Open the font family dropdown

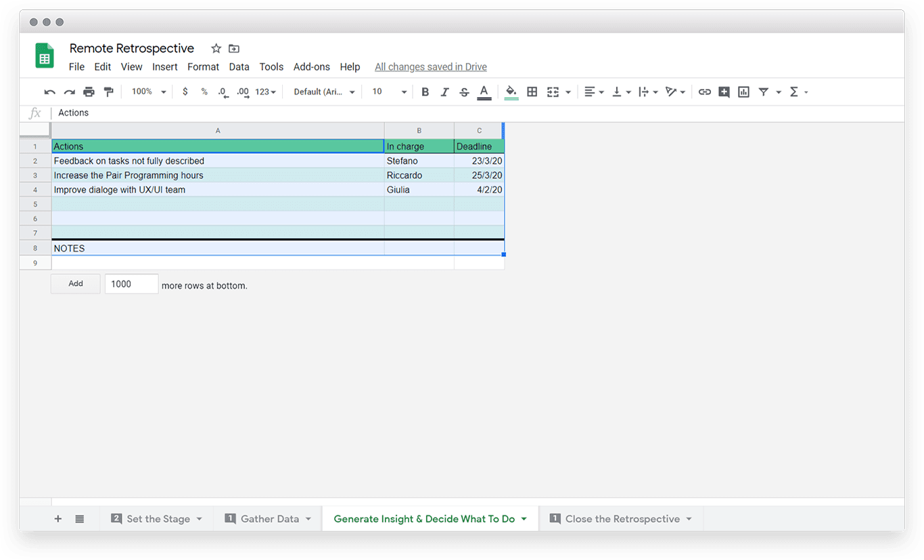(x=324, y=92)
